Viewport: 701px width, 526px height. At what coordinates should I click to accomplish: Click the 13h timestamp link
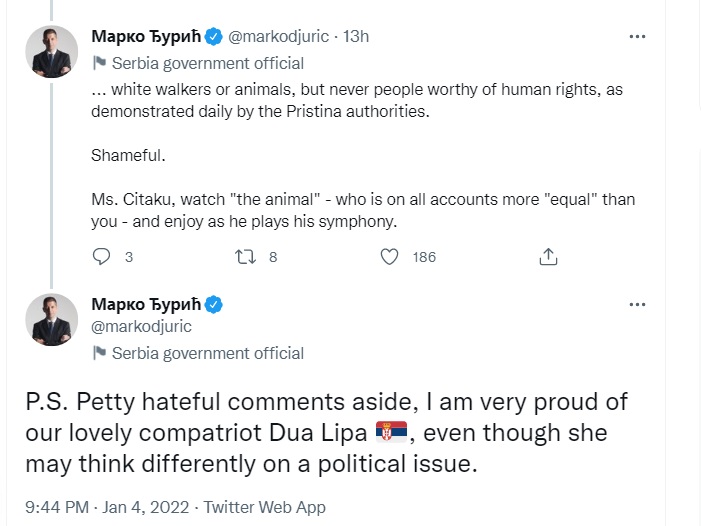tap(356, 37)
